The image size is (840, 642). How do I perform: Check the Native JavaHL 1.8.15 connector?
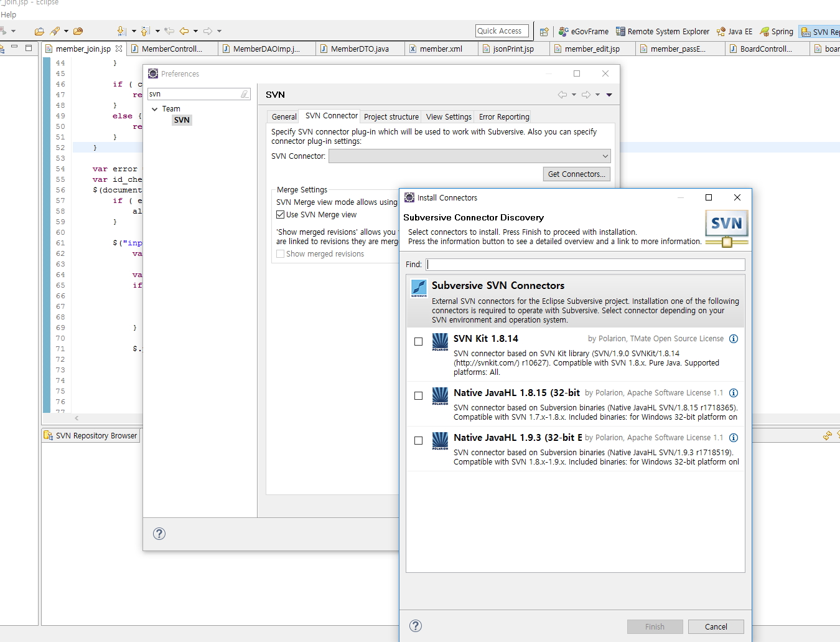coord(418,395)
